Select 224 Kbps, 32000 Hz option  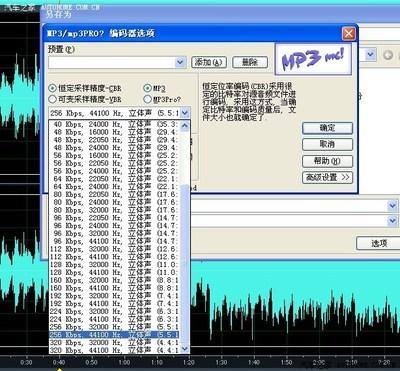point(114,311)
